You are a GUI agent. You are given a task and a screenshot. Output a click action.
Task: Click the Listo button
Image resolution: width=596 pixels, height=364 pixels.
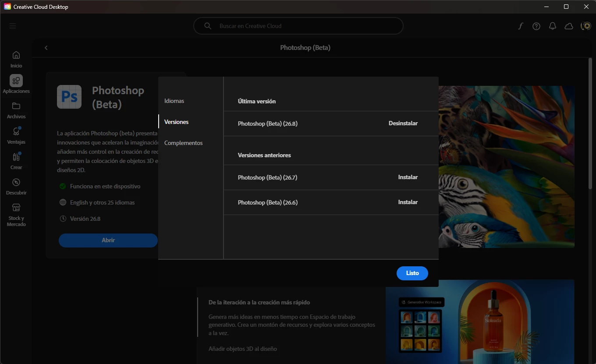[x=412, y=273]
